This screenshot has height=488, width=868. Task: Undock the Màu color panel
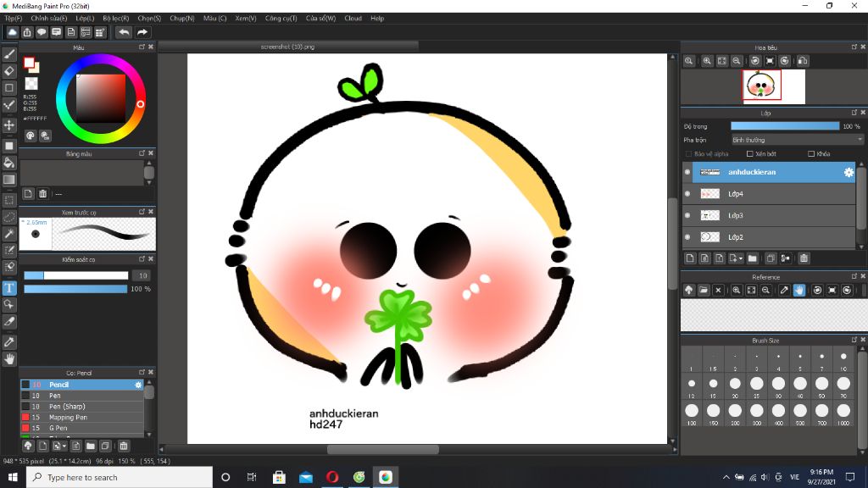click(x=142, y=47)
